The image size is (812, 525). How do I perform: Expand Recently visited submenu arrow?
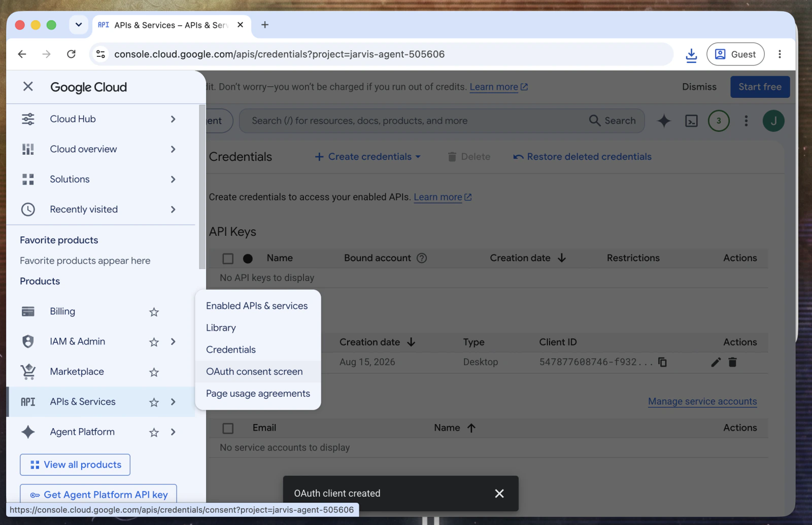(x=173, y=209)
